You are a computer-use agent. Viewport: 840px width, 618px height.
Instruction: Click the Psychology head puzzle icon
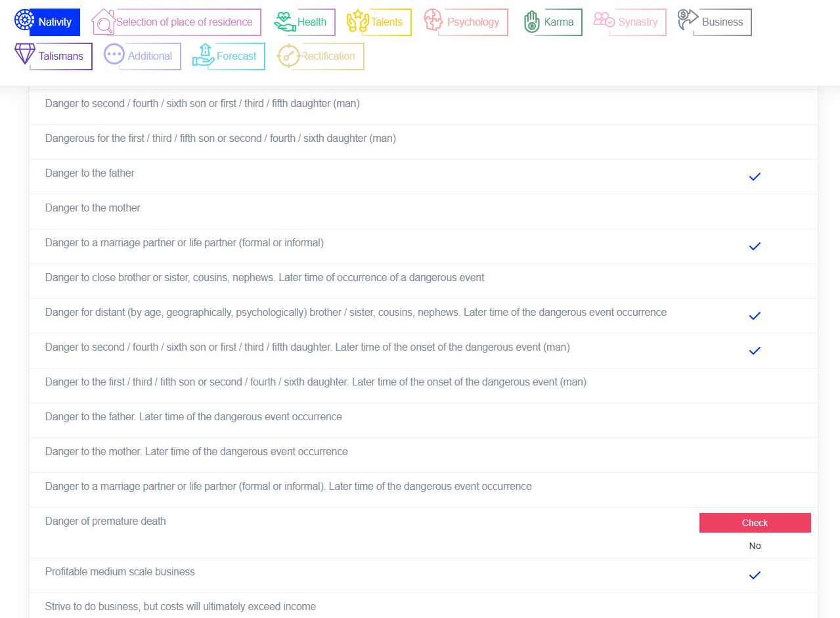[433, 21]
